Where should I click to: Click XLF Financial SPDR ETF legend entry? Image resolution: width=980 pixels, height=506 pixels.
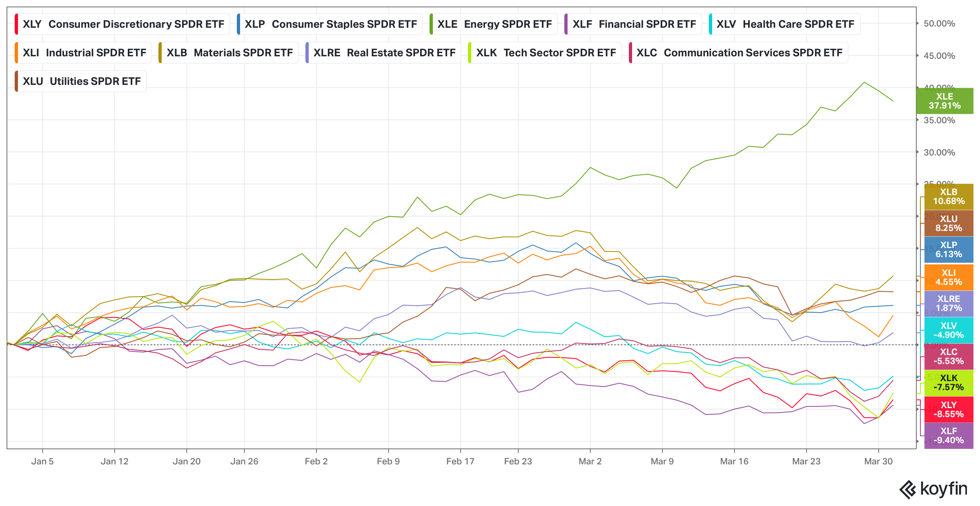coord(634,24)
